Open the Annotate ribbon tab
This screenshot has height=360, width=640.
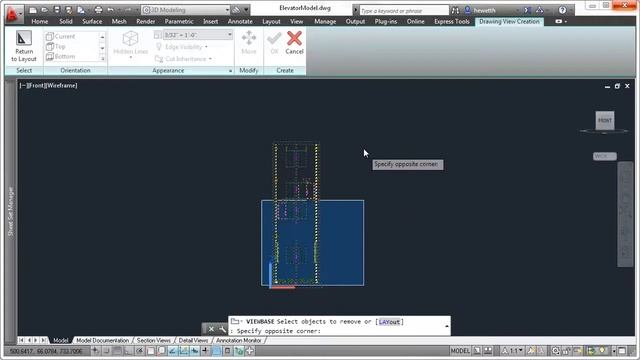click(240, 21)
